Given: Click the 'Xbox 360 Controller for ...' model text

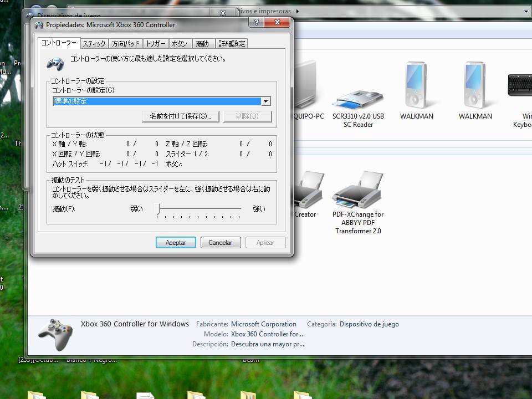Looking at the screenshot, I should [268, 334].
